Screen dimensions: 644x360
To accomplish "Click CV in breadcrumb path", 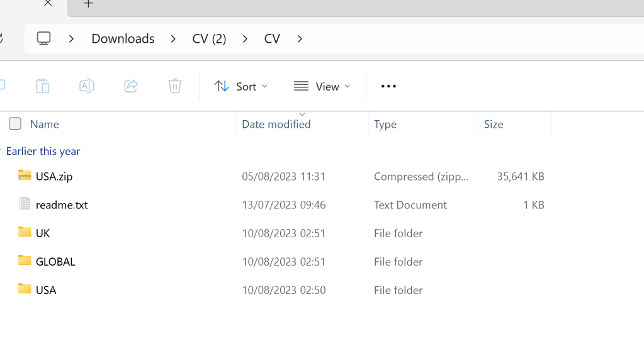I will (272, 38).
